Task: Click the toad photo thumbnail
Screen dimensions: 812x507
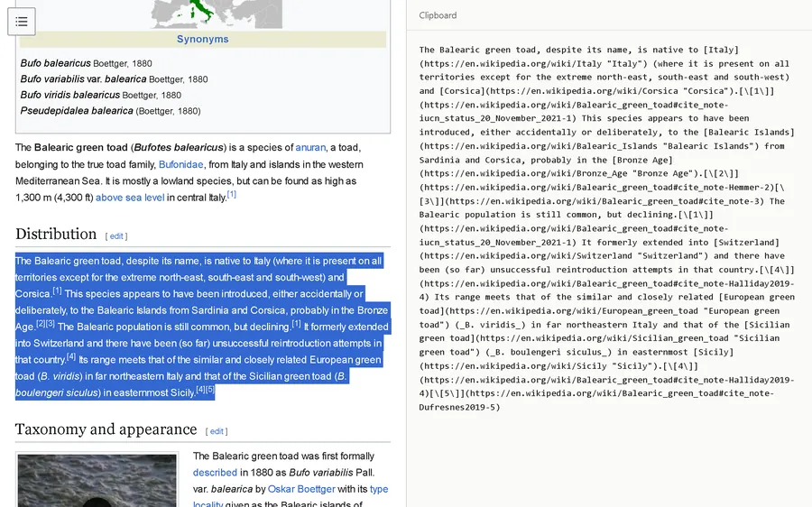Action: coord(97,481)
